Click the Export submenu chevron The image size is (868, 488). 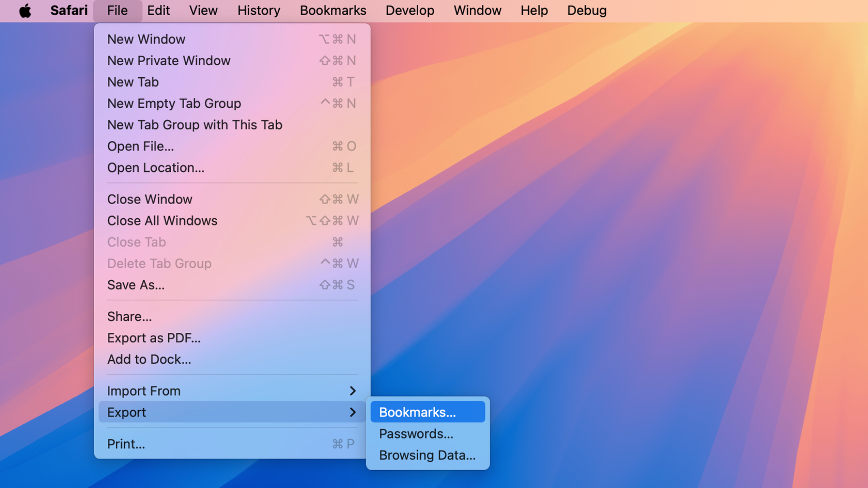click(352, 412)
